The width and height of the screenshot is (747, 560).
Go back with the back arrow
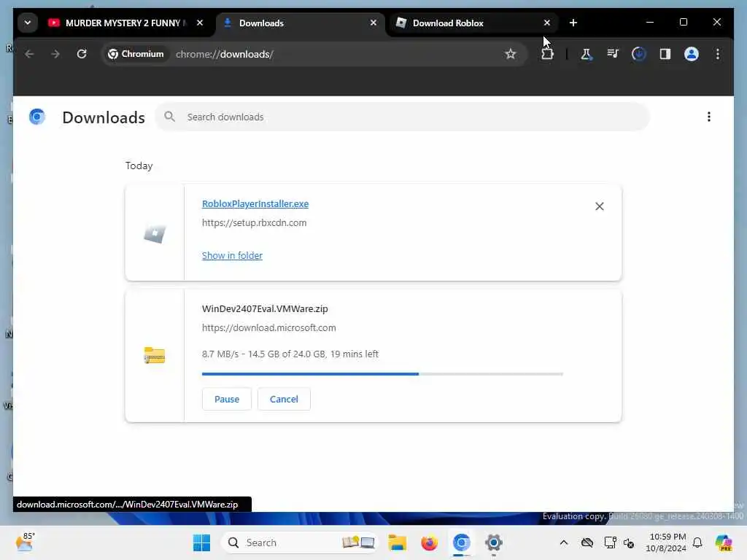point(29,54)
